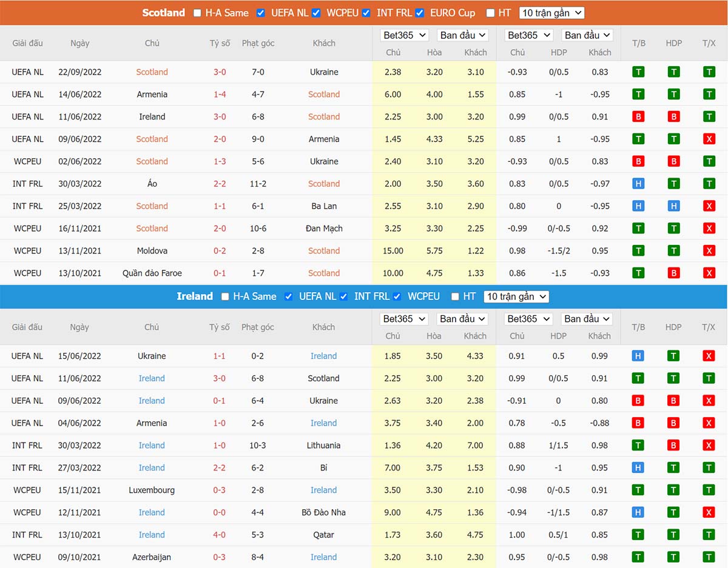Click green T badge under T/X for Scotland–Ukraine 22/09/2022
The image size is (728, 568).
point(709,72)
